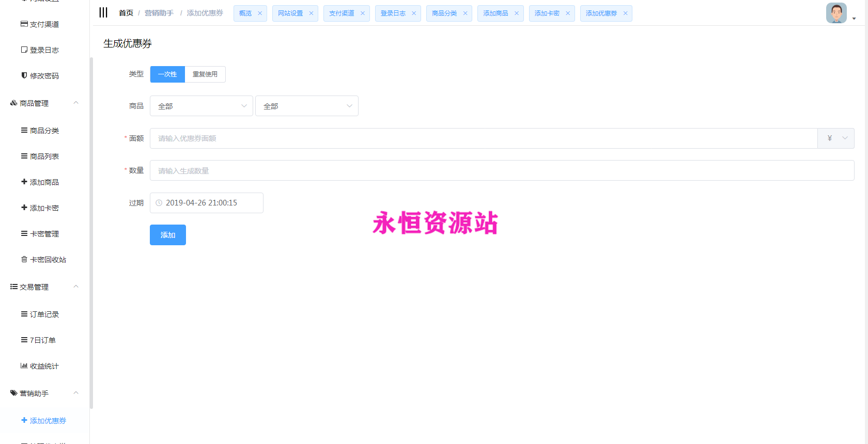Open the first 全部 product dropdown
This screenshot has height=444, width=868.
coord(202,106)
